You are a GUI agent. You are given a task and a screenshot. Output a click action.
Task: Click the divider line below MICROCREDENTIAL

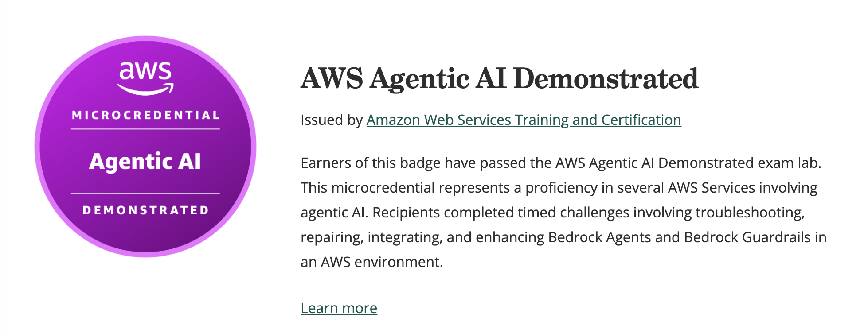tap(145, 129)
